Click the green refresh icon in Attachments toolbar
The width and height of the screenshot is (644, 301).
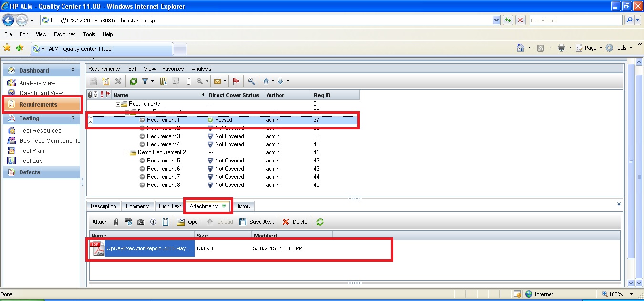pyautogui.click(x=320, y=222)
